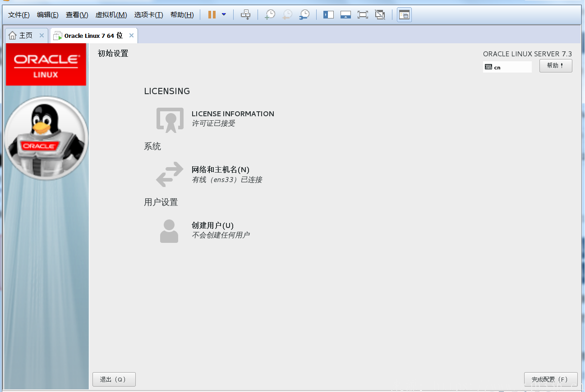This screenshot has height=392, width=585.
Task: Toggle the library sidebar panel icon
Action: coord(328,15)
